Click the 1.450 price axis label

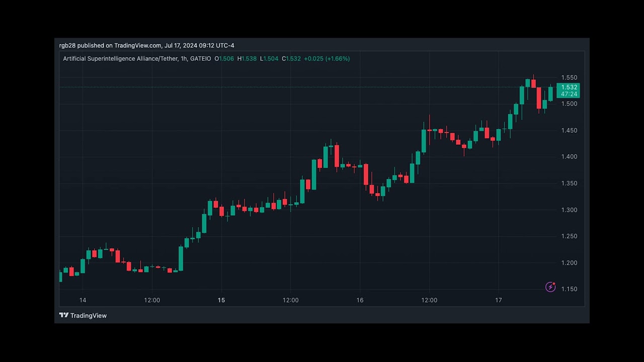[x=569, y=130]
